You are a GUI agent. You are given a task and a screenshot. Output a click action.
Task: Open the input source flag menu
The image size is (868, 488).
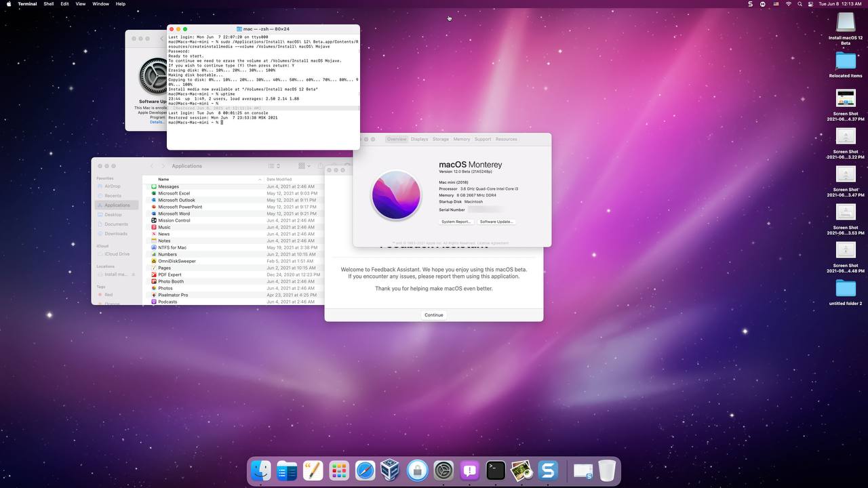coord(776,4)
